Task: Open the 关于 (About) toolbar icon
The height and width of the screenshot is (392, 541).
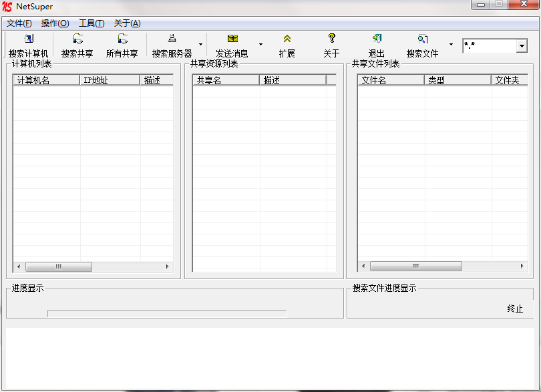Action: pyautogui.click(x=331, y=45)
